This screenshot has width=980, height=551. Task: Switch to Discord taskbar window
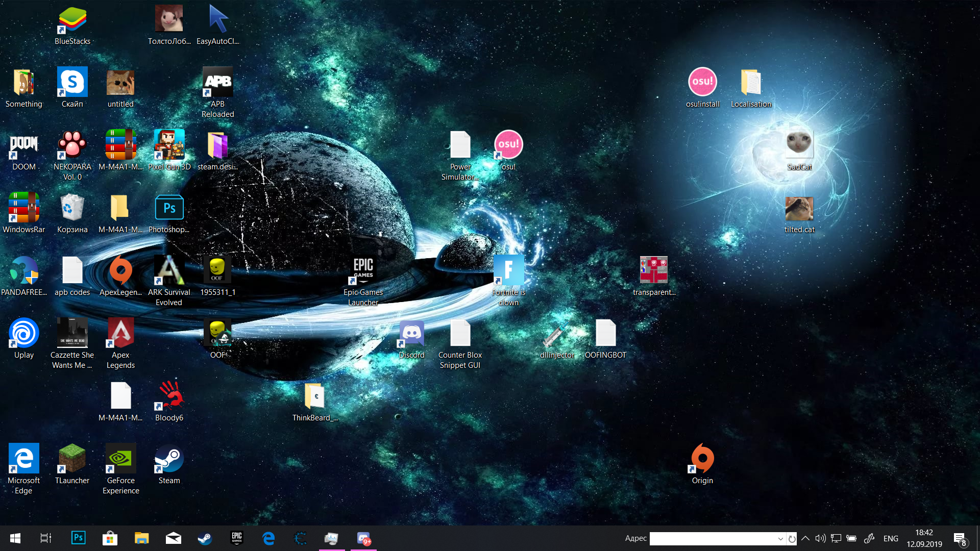click(x=363, y=538)
